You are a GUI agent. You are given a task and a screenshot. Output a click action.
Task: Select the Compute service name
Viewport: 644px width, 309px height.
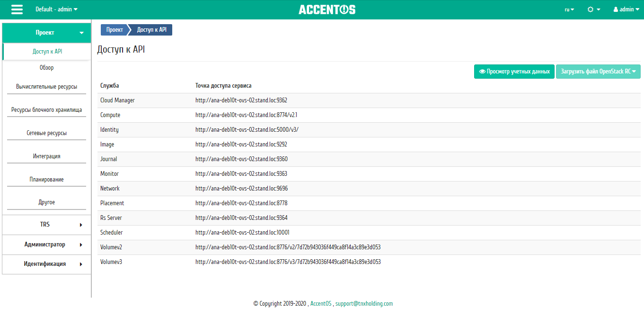(110, 115)
